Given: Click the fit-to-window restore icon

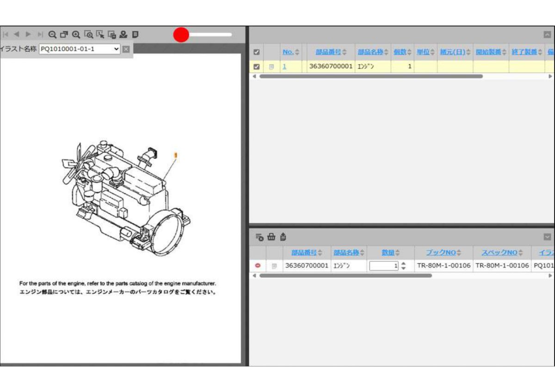Looking at the screenshot, I should tap(64, 34).
